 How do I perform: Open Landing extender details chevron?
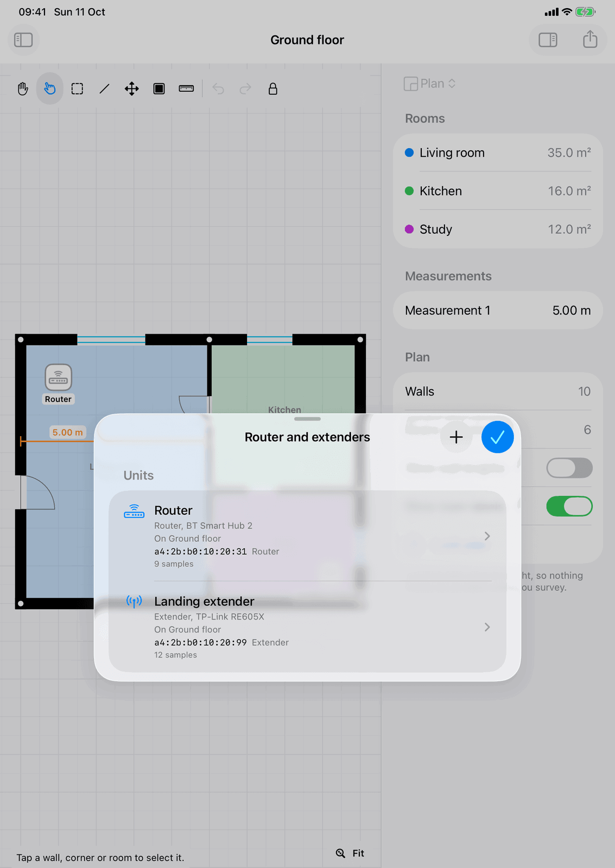487,627
